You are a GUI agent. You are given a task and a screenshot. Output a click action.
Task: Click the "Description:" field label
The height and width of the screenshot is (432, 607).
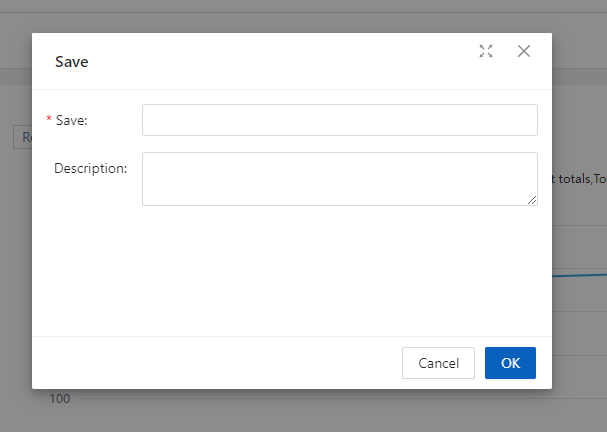pyautogui.click(x=90, y=168)
